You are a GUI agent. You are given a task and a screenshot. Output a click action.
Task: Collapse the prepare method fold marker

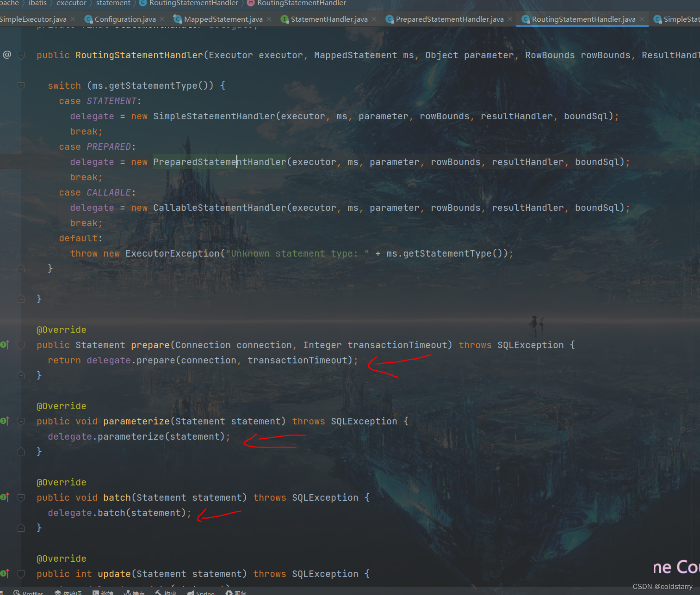tap(21, 345)
